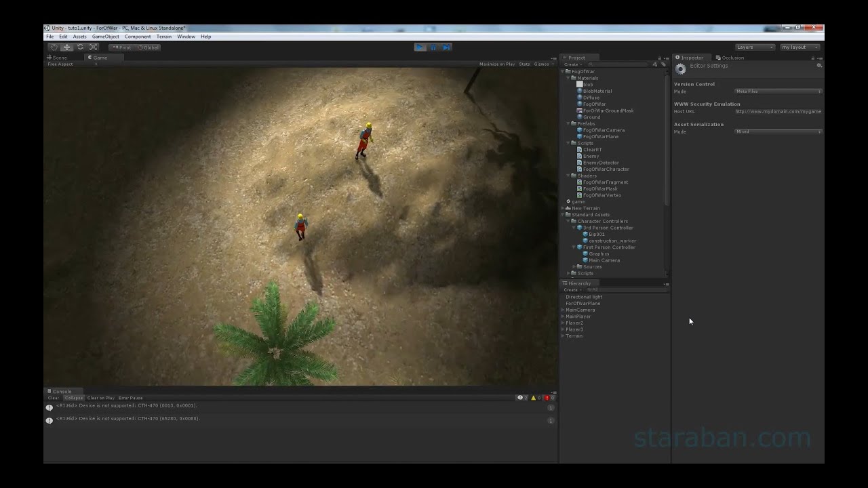
Task: Open the Terrain menu
Action: [x=164, y=37]
